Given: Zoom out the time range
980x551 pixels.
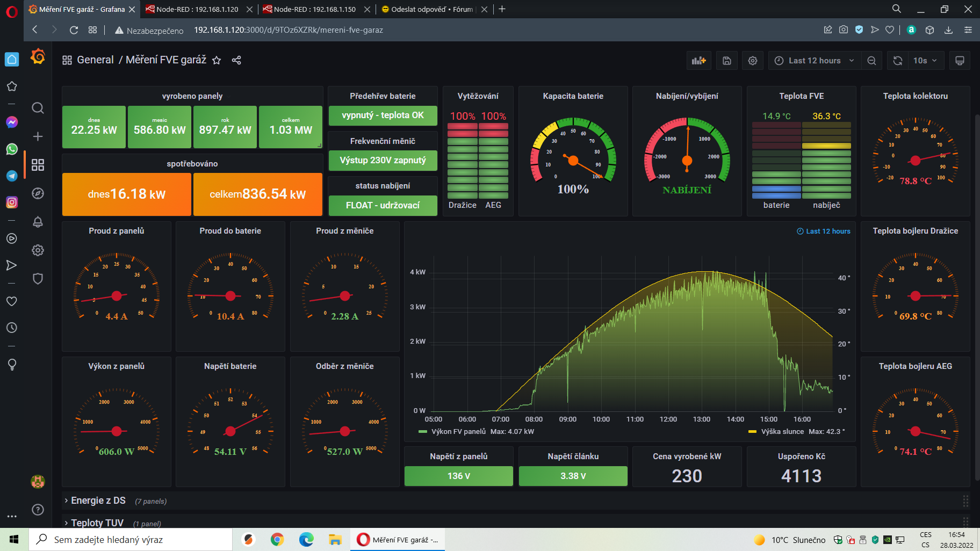Looking at the screenshot, I should tap(871, 61).
